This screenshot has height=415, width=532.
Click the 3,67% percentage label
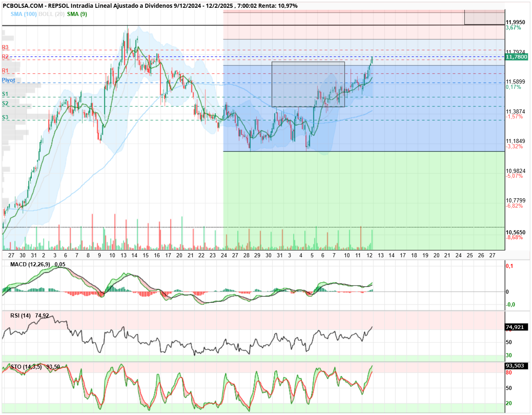point(514,28)
